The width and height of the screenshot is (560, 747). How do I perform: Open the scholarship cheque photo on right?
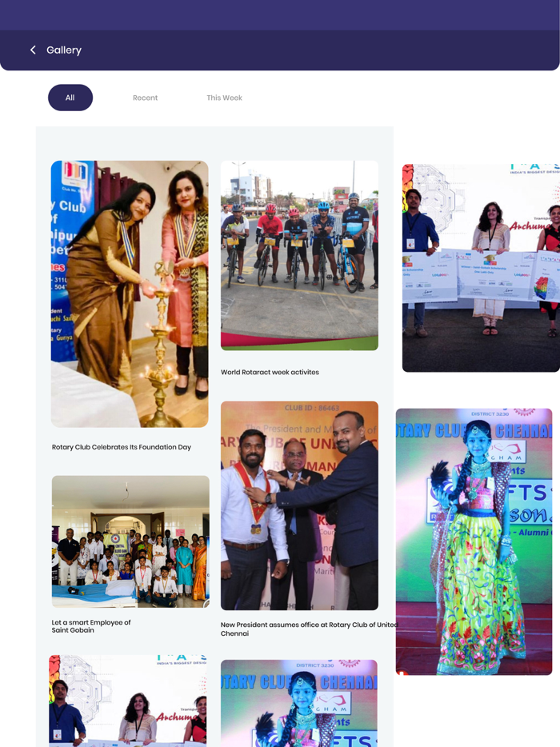click(x=481, y=268)
